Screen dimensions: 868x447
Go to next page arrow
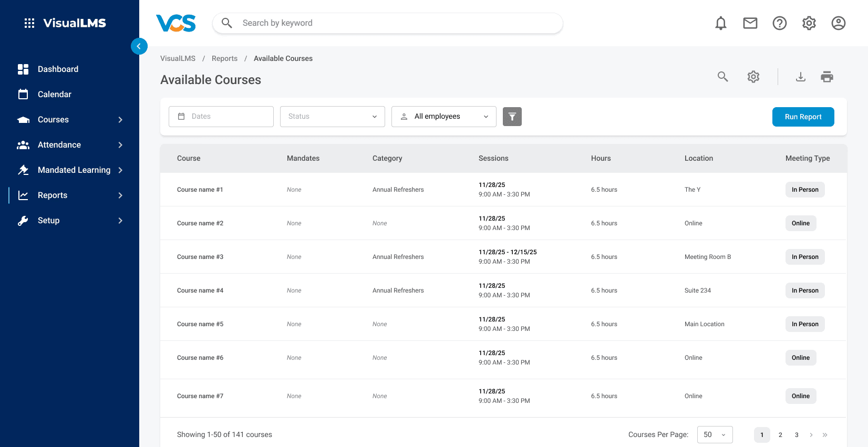coord(811,435)
